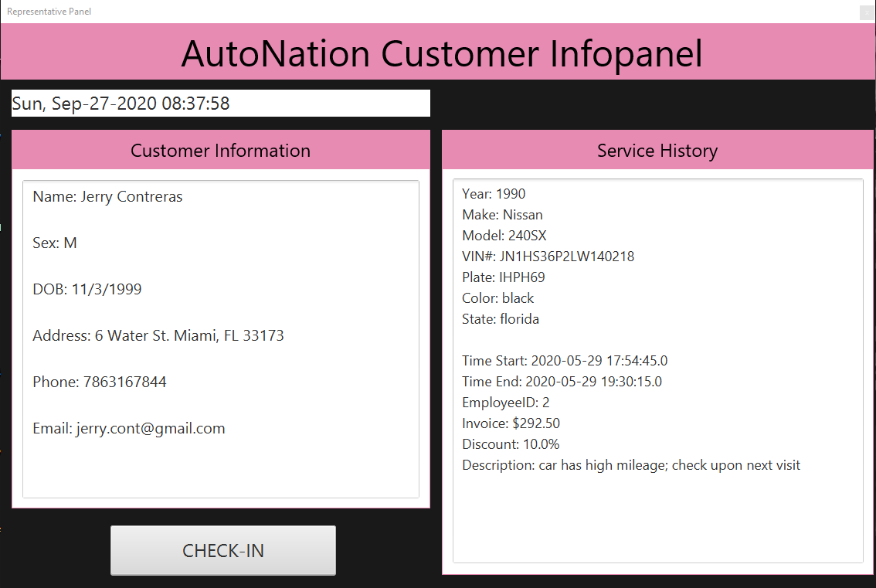Screen dimensions: 876x588
Task: Select the date and time field
Action: tap(221, 104)
